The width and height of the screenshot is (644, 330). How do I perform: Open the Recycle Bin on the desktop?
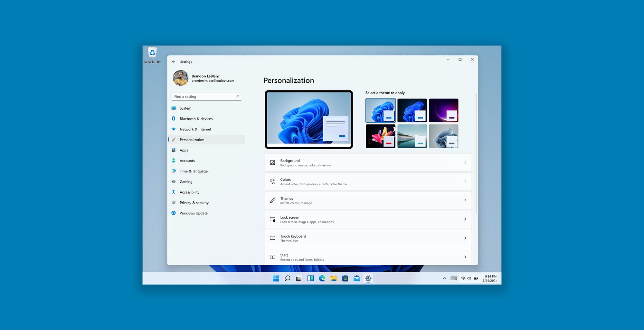[152, 52]
